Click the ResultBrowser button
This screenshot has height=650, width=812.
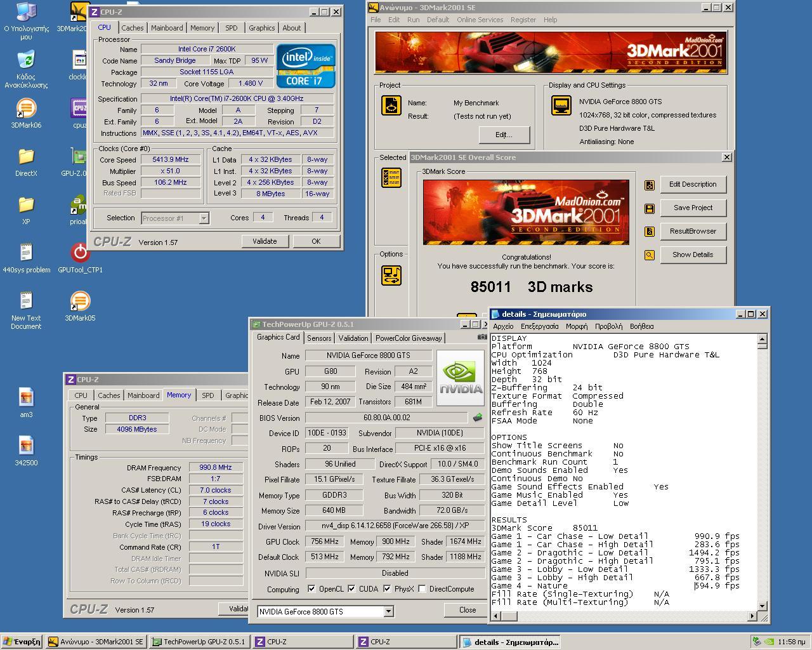click(x=693, y=232)
